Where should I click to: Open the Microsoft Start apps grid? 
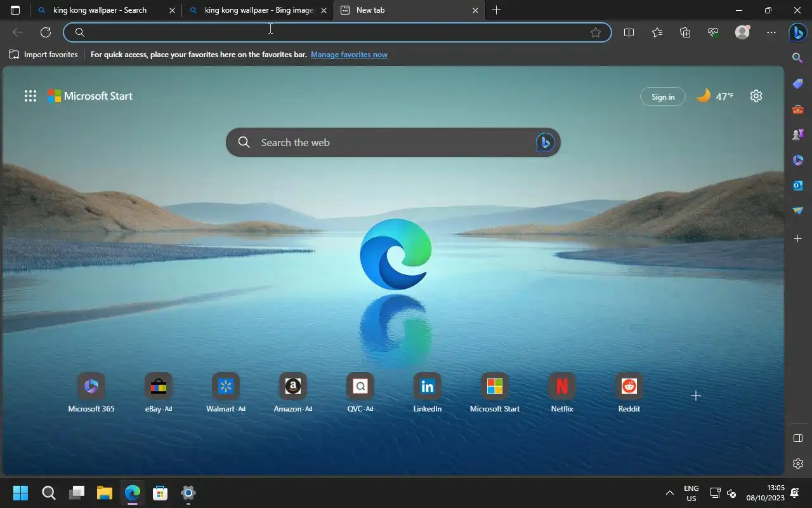tap(30, 96)
